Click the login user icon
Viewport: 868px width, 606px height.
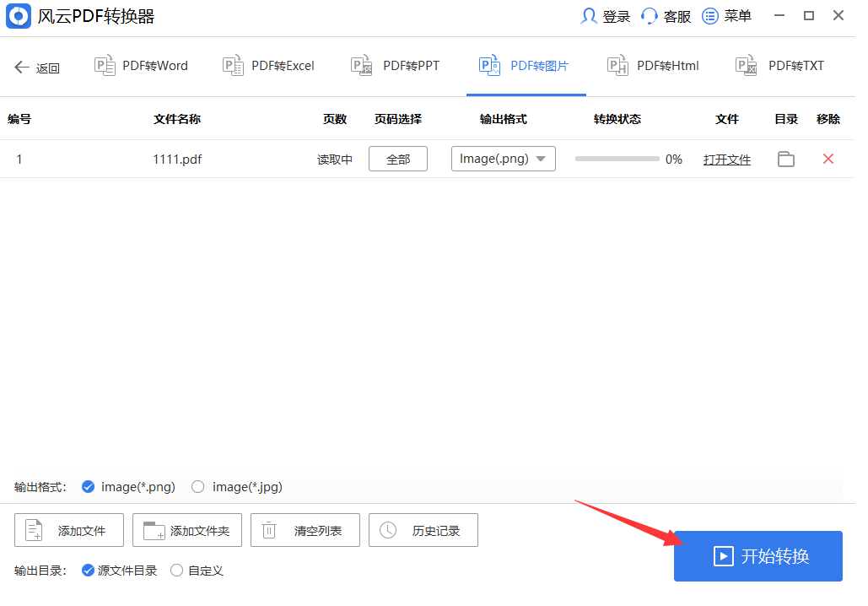(590, 16)
